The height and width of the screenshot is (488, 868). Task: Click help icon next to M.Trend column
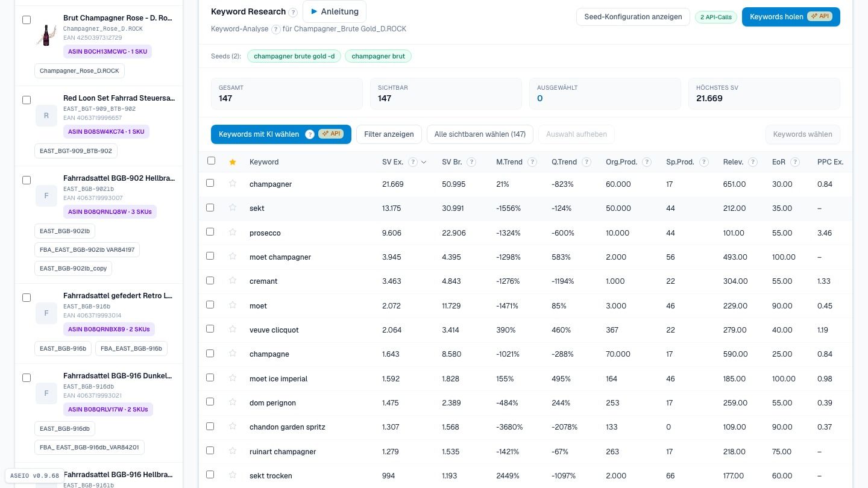pyautogui.click(x=532, y=162)
